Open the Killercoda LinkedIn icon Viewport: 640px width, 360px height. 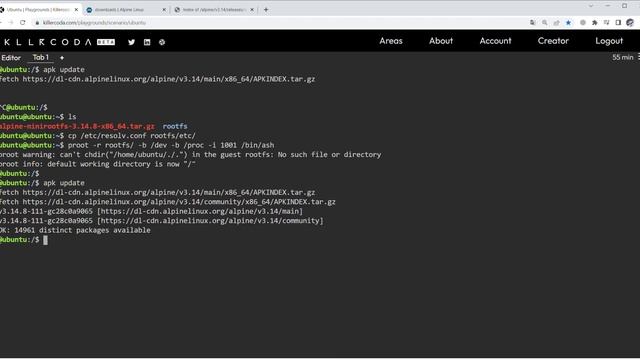coord(147,42)
